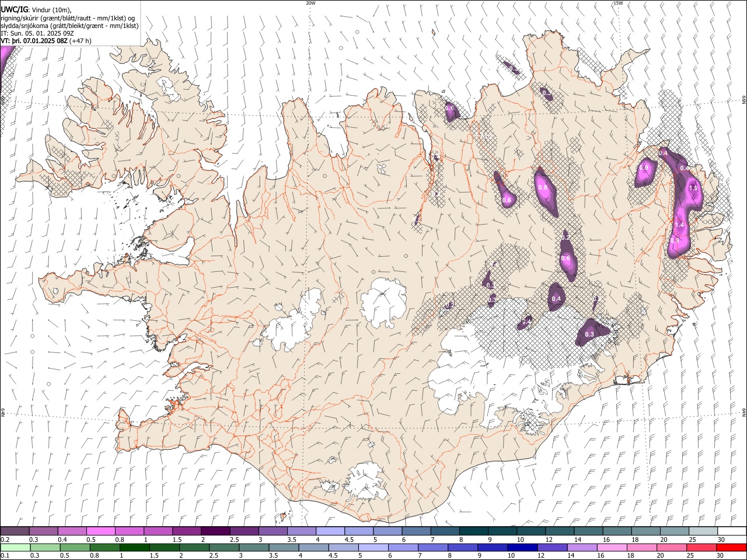747x560 pixels.
Task: Click the magenta 1 snow legend swatch
Action: point(158,531)
